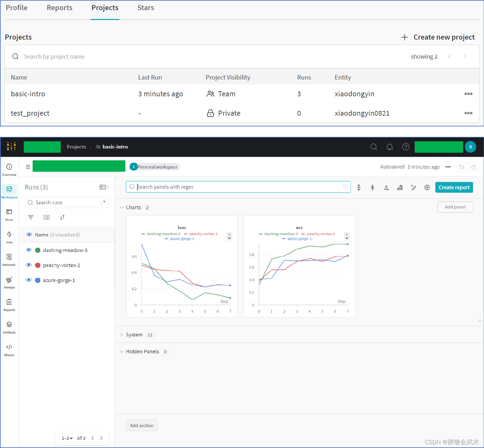
Task: Click the Add panel button
Action: coord(455,207)
